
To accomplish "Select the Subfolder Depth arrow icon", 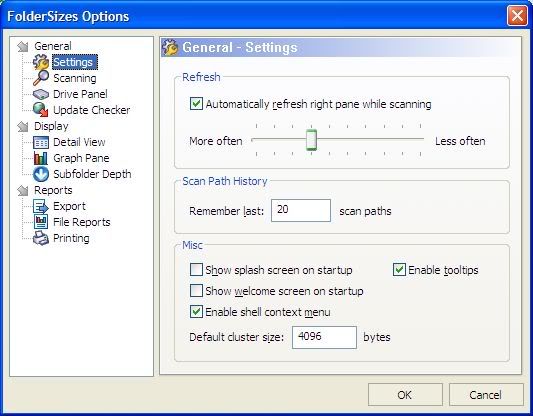I will point(41,174).
